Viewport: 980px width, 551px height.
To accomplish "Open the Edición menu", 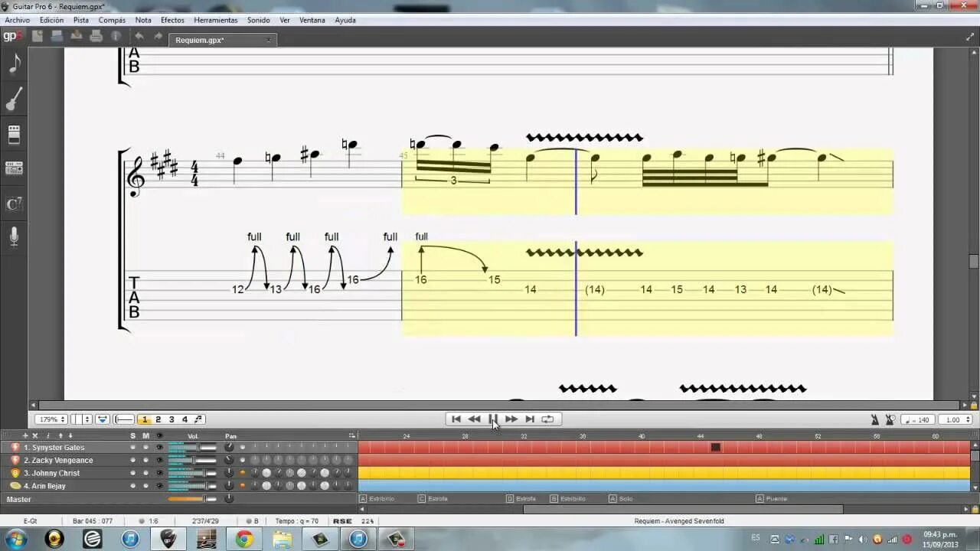I will tap(51, 20).
